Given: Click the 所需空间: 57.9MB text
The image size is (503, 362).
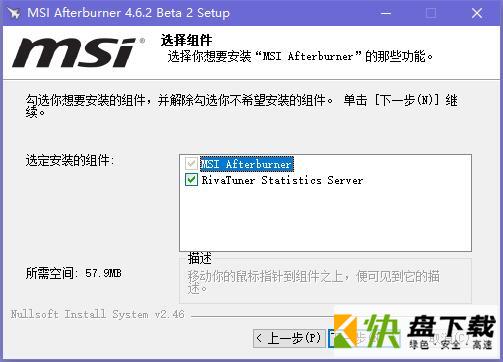Looking at the screenshot, I should (x=74, y=273).
